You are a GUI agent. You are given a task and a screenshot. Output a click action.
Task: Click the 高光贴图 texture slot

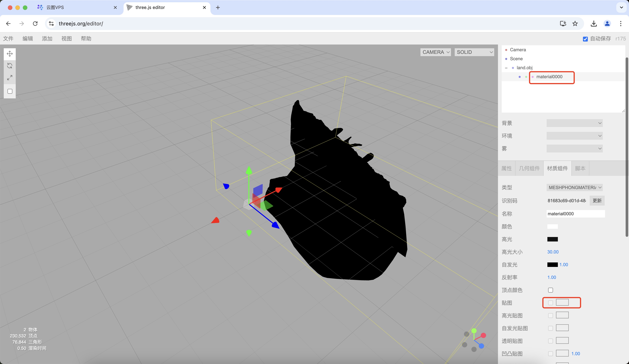562,315
